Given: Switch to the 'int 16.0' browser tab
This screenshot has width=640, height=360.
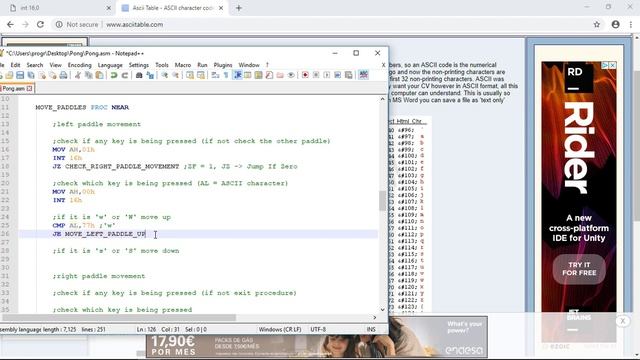Looking at the screenshot, I should click(x=60, y=8).
